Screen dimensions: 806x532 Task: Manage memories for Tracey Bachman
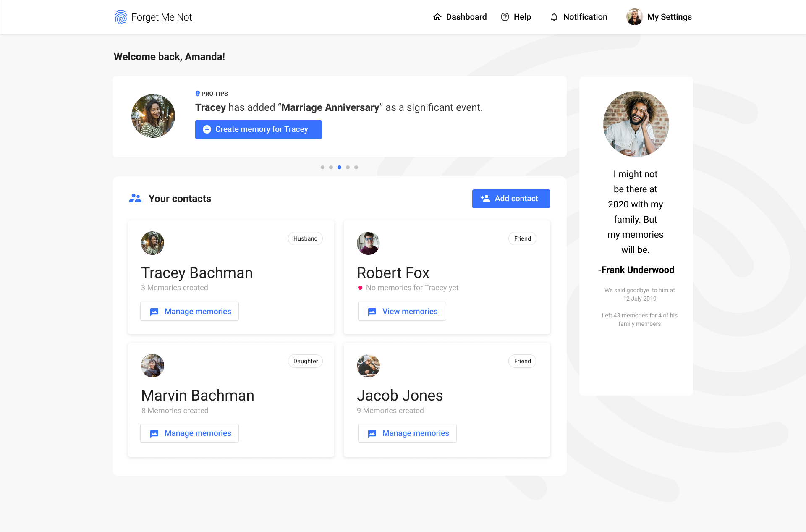[189, 312]
